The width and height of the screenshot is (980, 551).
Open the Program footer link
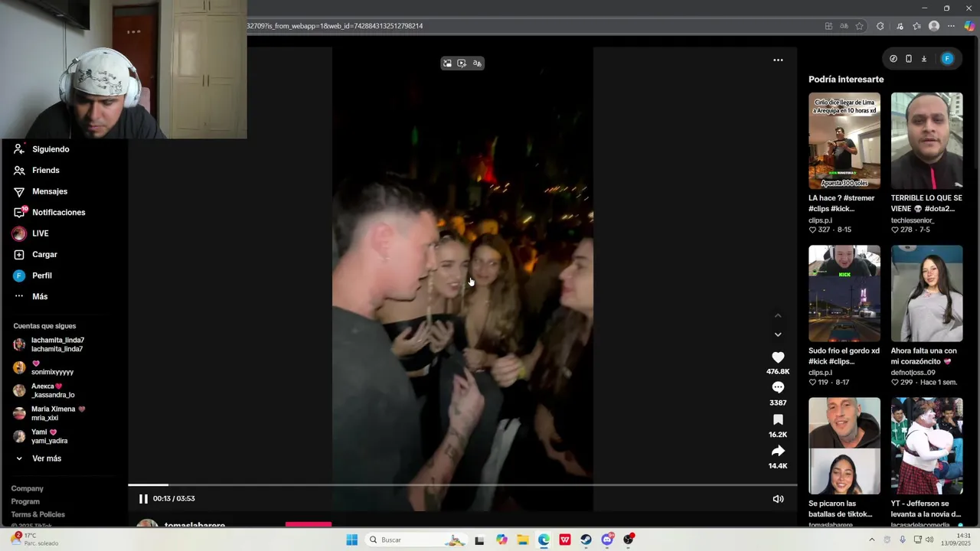(25, 502)
